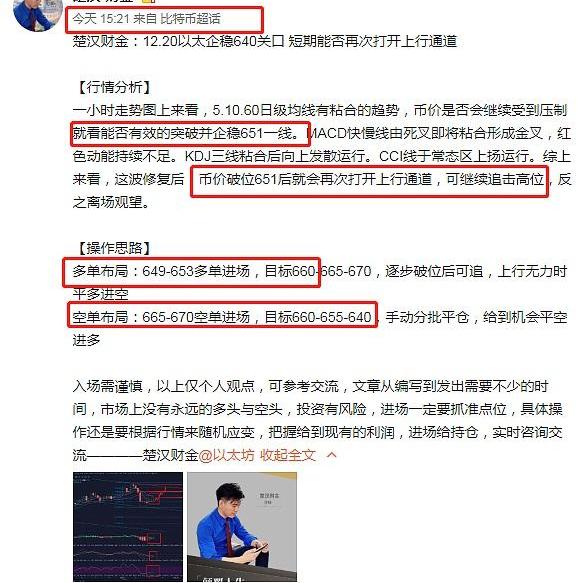The height and width of the screenshot is (583, 587).
Task: Click the phone held in photo thumbnail
Action: 261,549
